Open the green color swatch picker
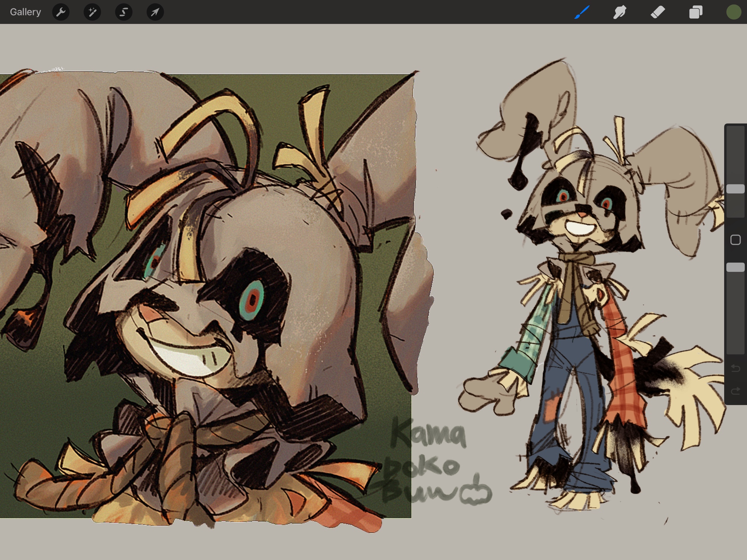 coord(734,12)
